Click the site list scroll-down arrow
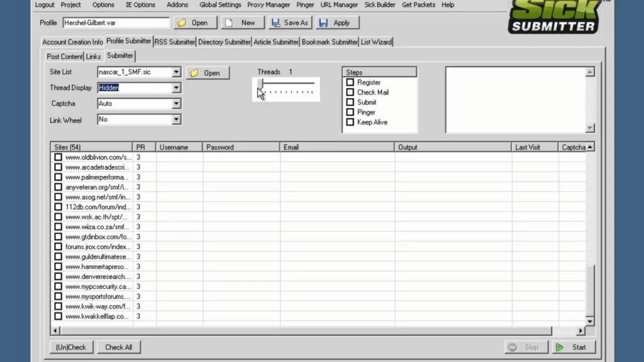Screen dimensions: 644x362 click(590, 321)
